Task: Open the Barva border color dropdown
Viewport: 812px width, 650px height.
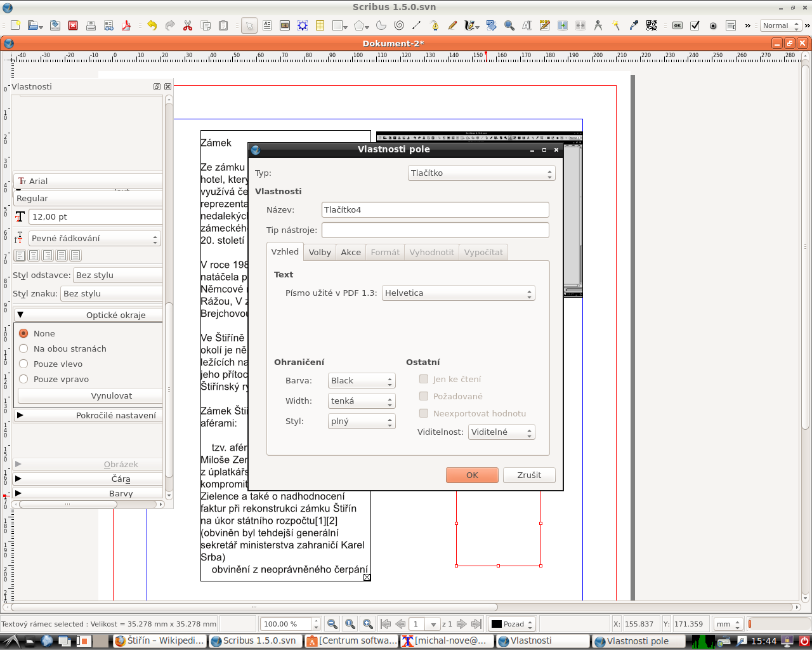Action: (x=362, y=380)
